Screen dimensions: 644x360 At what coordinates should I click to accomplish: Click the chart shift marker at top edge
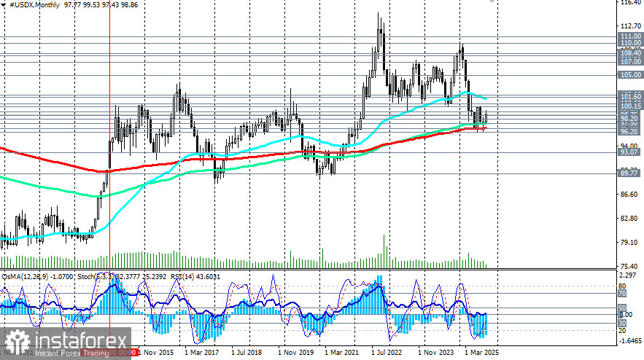coord(492,1)
